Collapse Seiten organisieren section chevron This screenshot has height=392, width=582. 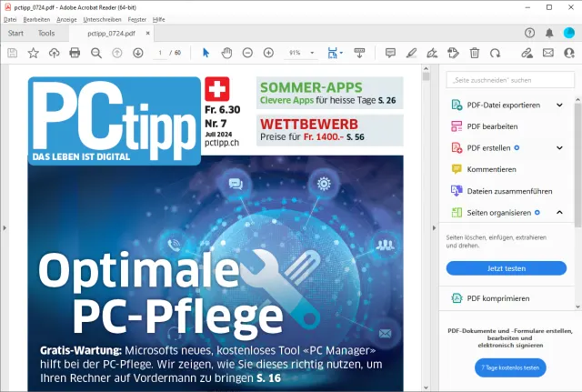(559, 212)
